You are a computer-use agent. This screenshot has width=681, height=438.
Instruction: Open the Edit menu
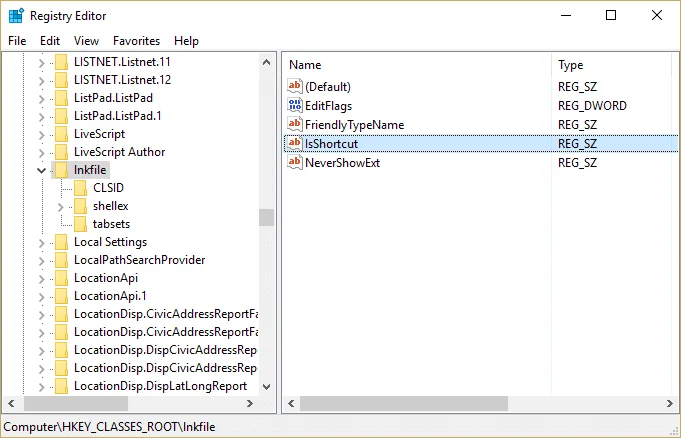point(50,41)
